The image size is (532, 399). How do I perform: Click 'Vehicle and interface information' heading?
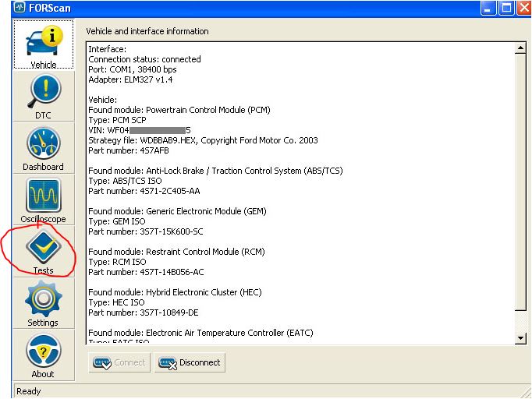147,31
